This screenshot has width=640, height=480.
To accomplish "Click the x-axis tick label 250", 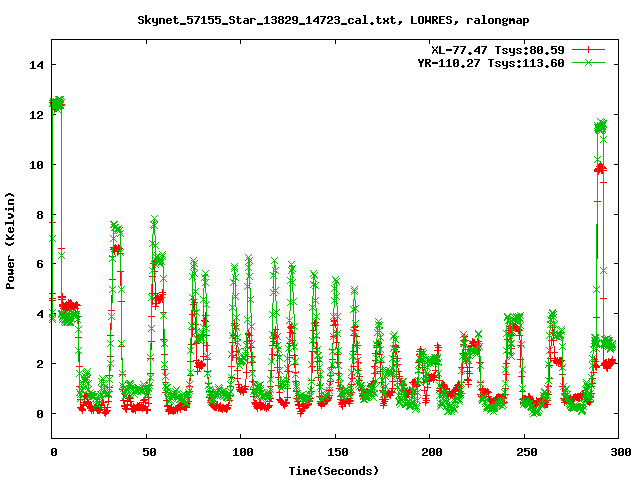I will [x=527, y=452].
